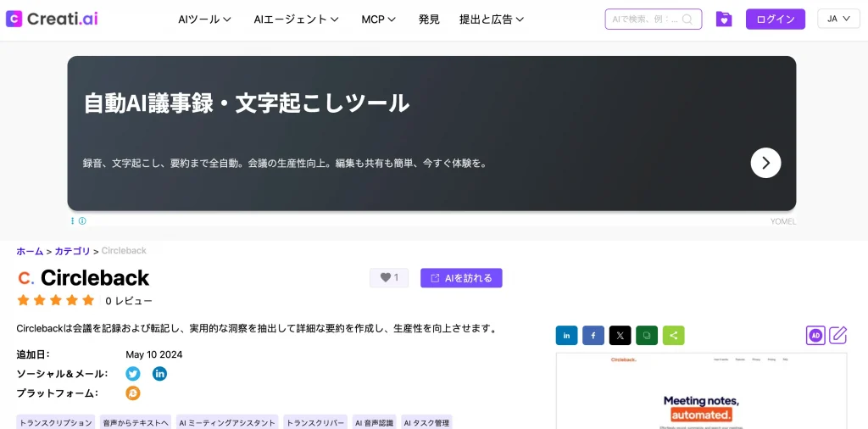
Task: Open the AIツール dropdown menu
Action: 204,19
